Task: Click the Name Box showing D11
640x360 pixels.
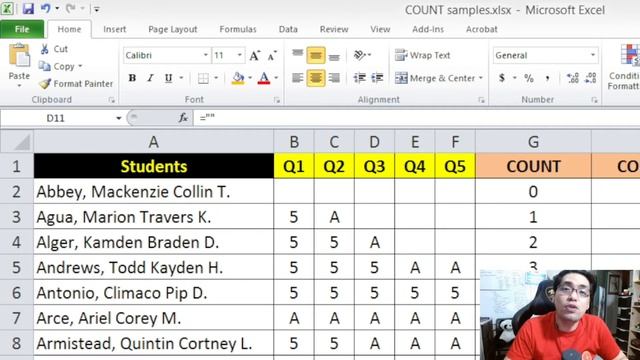Action: pyautogui.click(x=57, y=118)
